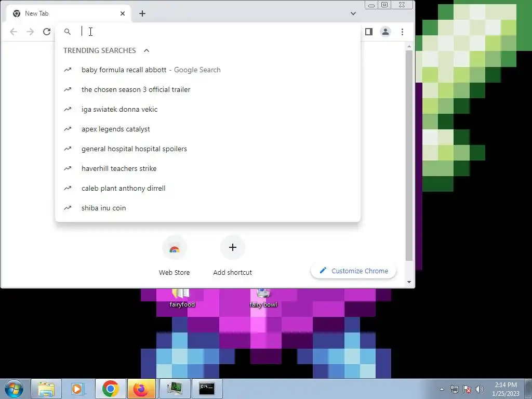This screenshot has height=399, width=532.
Task: Open the Chrome three-dot menu
Action: click(x=403, y=32)
